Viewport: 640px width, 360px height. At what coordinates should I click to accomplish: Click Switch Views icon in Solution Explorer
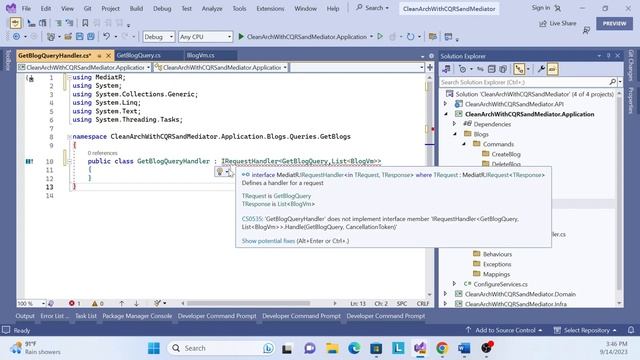click(447, 69)
